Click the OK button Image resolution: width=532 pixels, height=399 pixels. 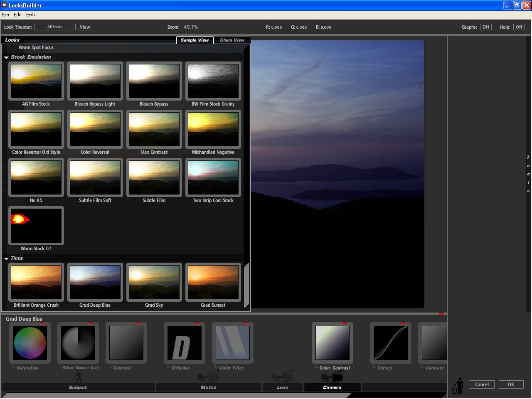pyautogui.click(x=511, y=384)
